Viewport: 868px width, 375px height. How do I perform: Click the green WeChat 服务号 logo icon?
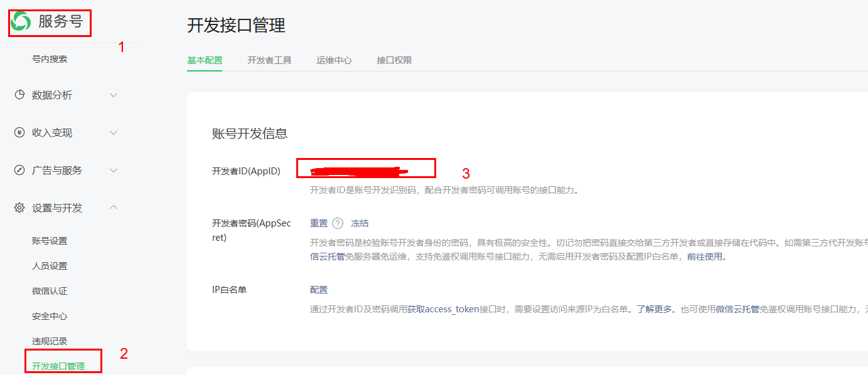[x=21, y=22]
